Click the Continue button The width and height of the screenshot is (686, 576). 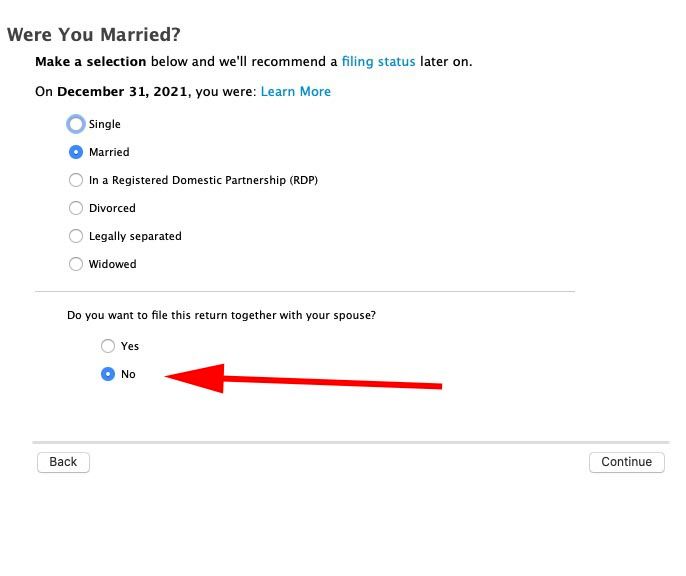click(626, 462)
